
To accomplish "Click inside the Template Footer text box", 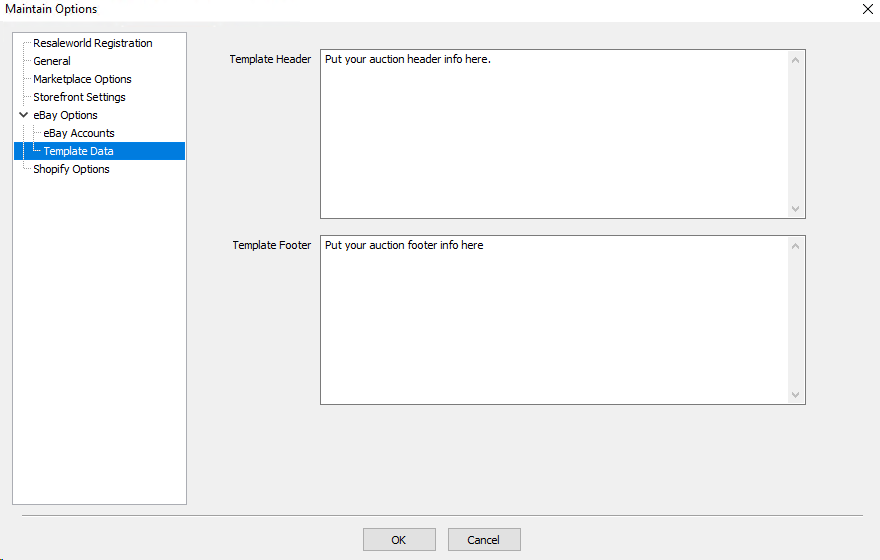I will [x=554, y=320].
